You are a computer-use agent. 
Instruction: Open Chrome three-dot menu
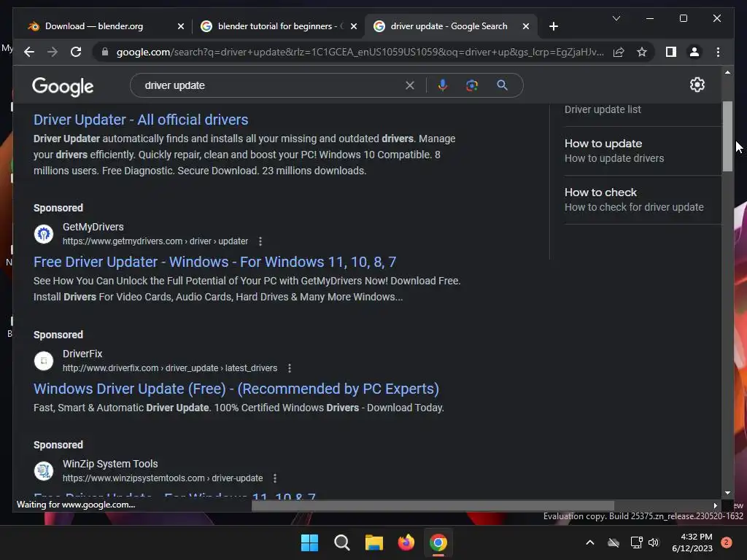point(718,52)
